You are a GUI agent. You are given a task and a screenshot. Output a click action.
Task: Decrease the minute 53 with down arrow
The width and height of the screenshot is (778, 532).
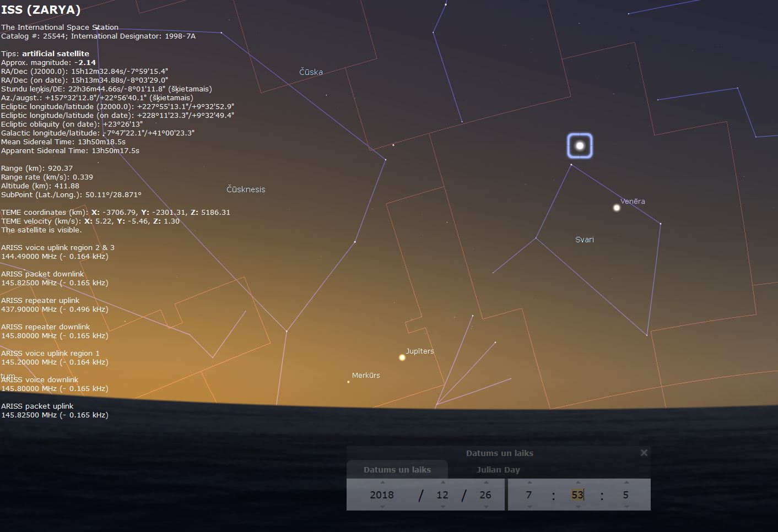click(x=577, y=507)
